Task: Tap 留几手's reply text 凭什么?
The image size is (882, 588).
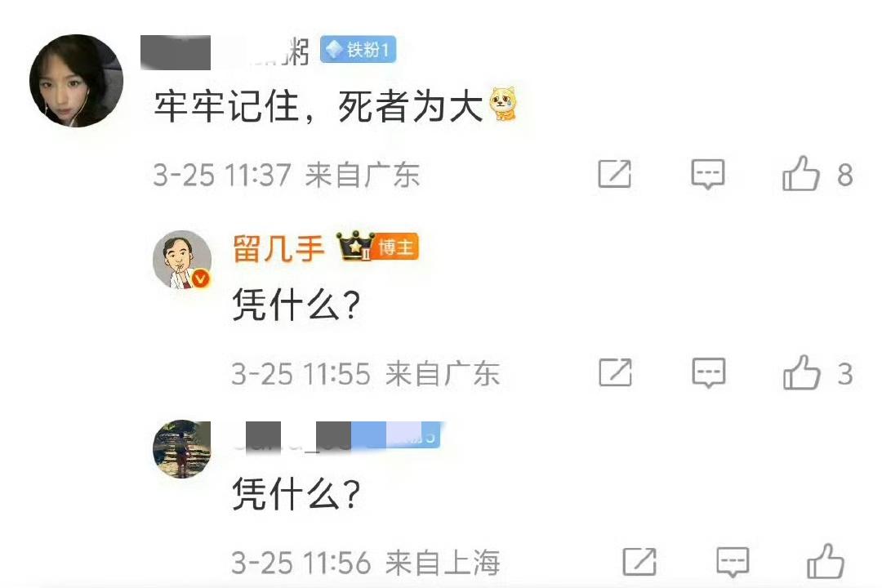Action: point(296,305)
